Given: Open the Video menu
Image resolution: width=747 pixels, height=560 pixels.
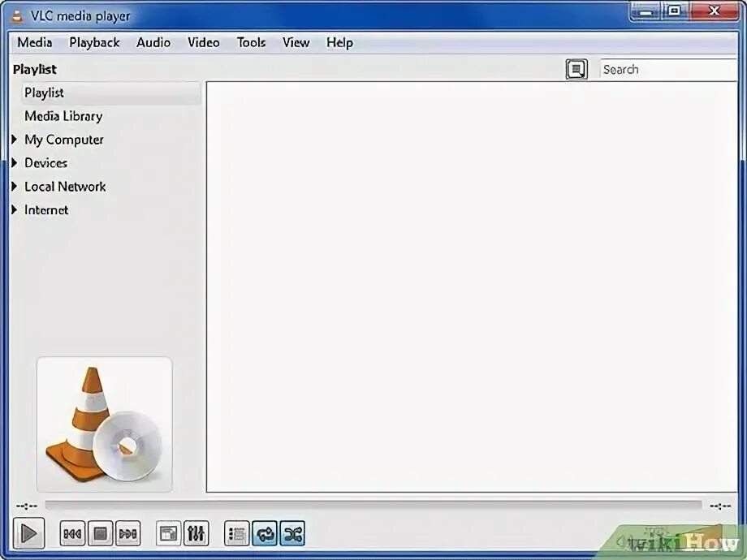Looking at the screenshot, I should tap(204, 42).
